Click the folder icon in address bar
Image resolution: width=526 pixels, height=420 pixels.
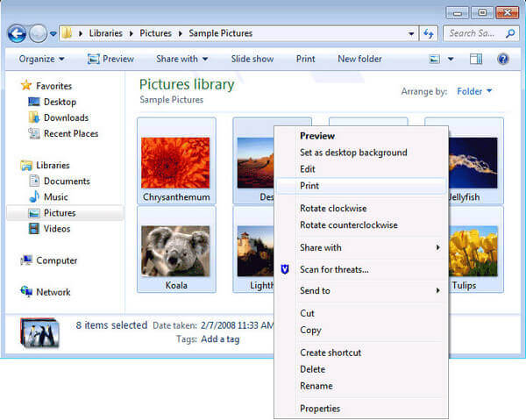68,32
